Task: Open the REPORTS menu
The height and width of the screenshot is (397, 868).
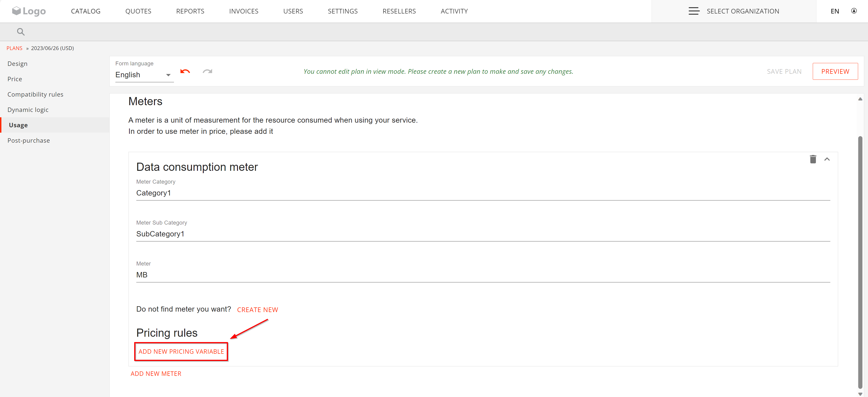Action: 190,11
